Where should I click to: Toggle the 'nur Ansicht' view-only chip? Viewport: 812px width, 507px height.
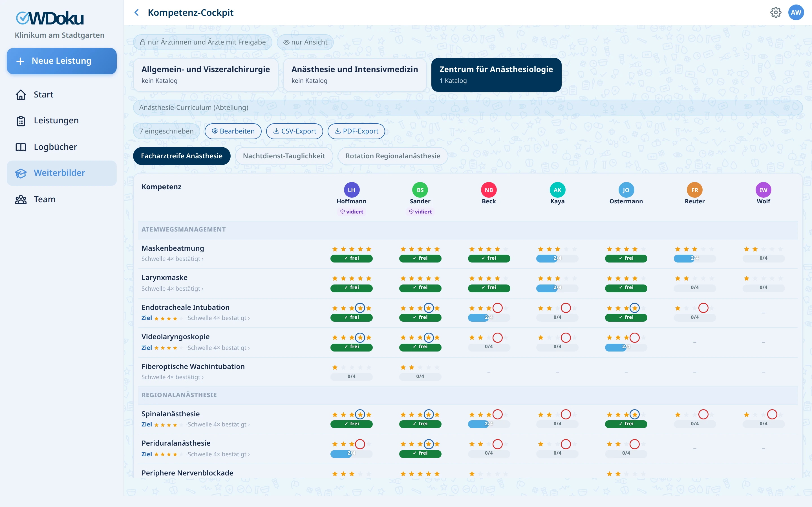(x=305, y=42)
